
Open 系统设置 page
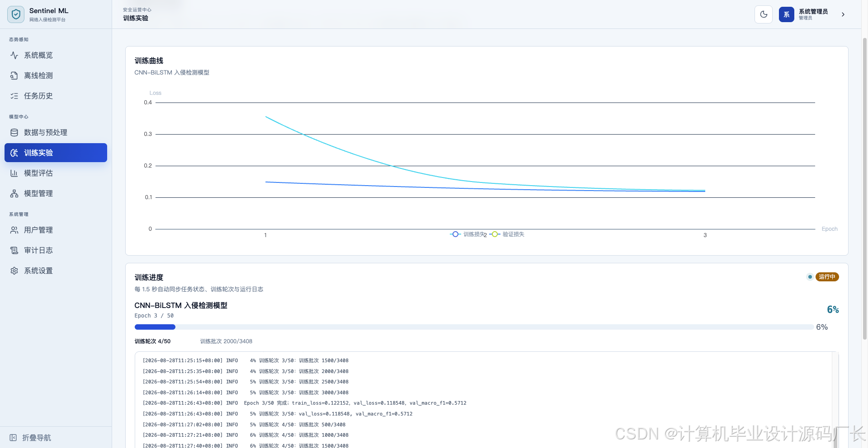pos(56,271)
